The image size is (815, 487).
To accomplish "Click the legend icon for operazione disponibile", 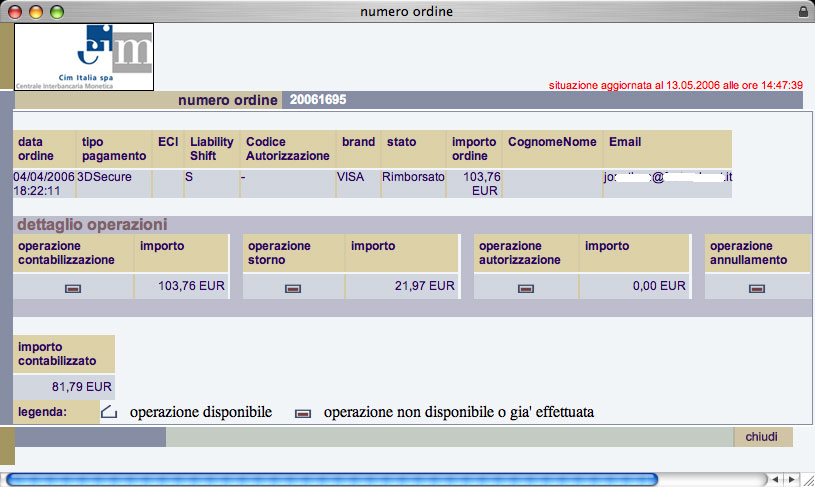I will (109, 412).
